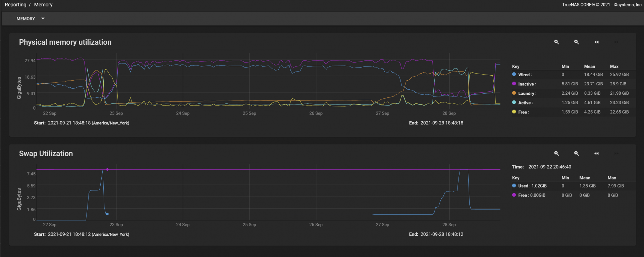Open the MEMORY report category dropdown
Screen dimensions: 644x257
coord(30,19)
